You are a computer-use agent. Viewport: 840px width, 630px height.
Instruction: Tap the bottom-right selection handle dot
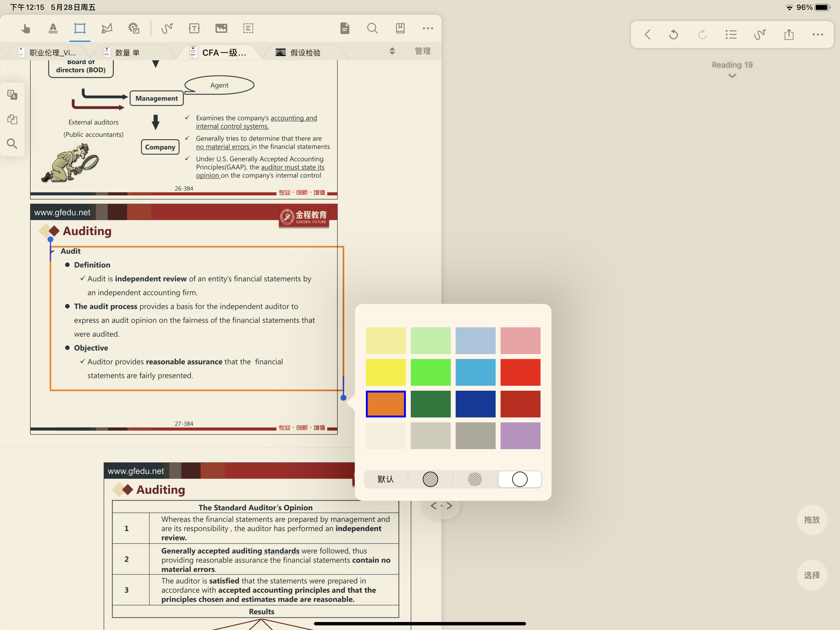click(343, 398)
